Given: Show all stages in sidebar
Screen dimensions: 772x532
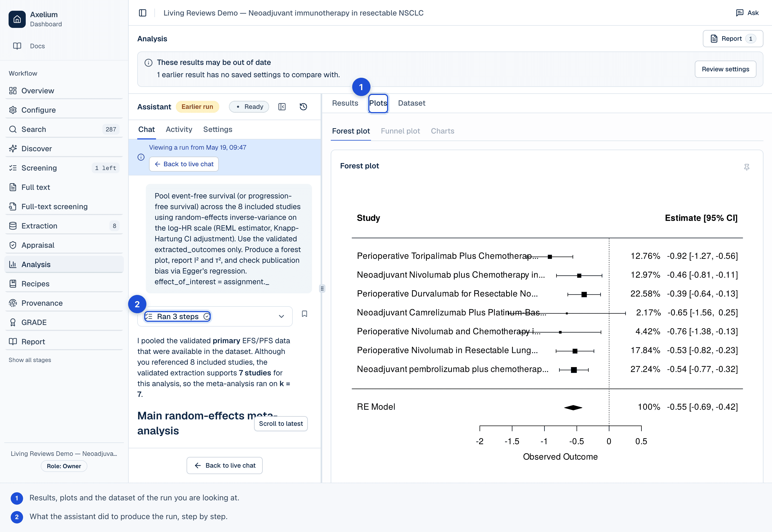Looking at the screenshot, I should pyautogui.click(x=30, y=360).
